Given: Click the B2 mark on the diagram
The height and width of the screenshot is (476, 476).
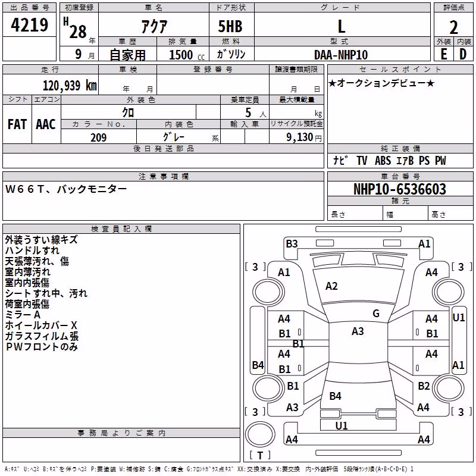Looking at the screenshot, I should 424,386.
